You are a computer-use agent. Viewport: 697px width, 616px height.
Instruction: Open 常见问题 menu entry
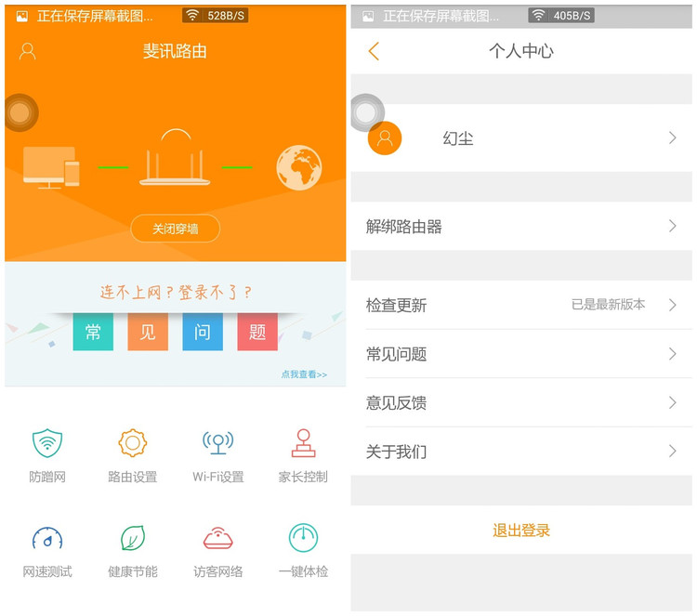tap(521, 354)
